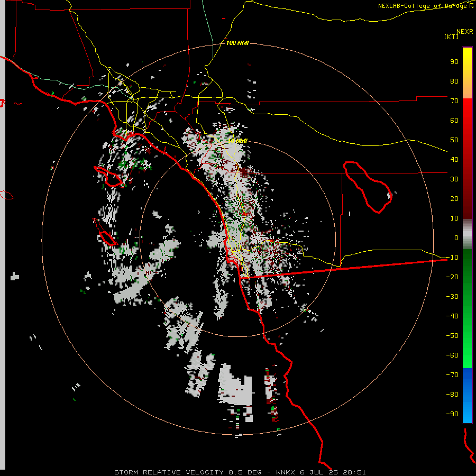Click the -20 value on the velocity scale
Screen dimensions: 476x476
click(x=452, y=277)
